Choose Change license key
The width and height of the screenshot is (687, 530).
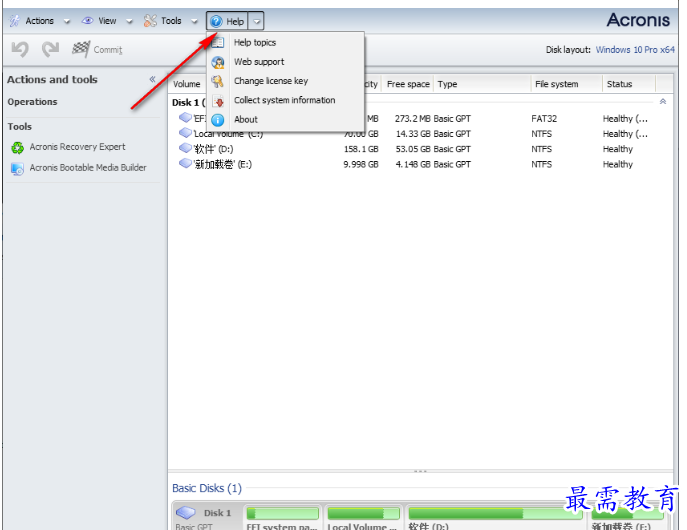click(x=286, y=81)
